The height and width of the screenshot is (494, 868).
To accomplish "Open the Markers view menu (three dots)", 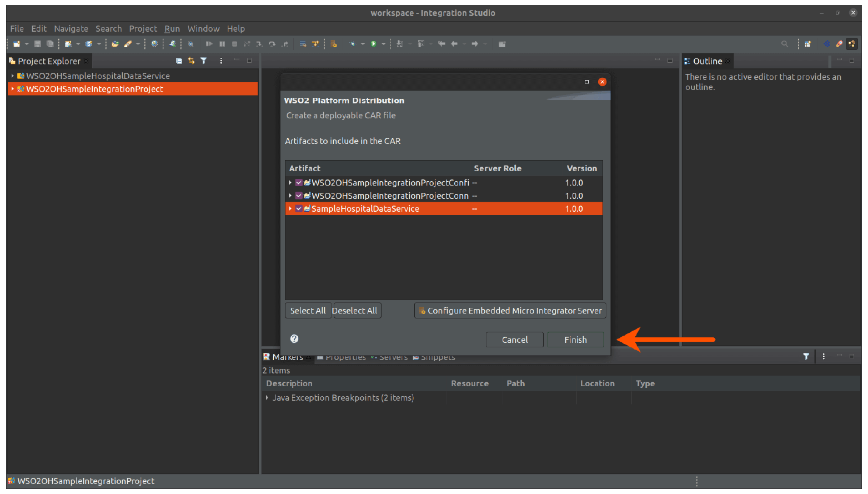I will (x=824, y=356).
